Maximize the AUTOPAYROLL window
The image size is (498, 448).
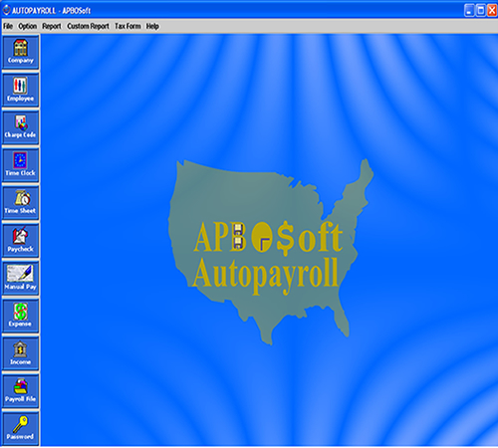point(480,10)
